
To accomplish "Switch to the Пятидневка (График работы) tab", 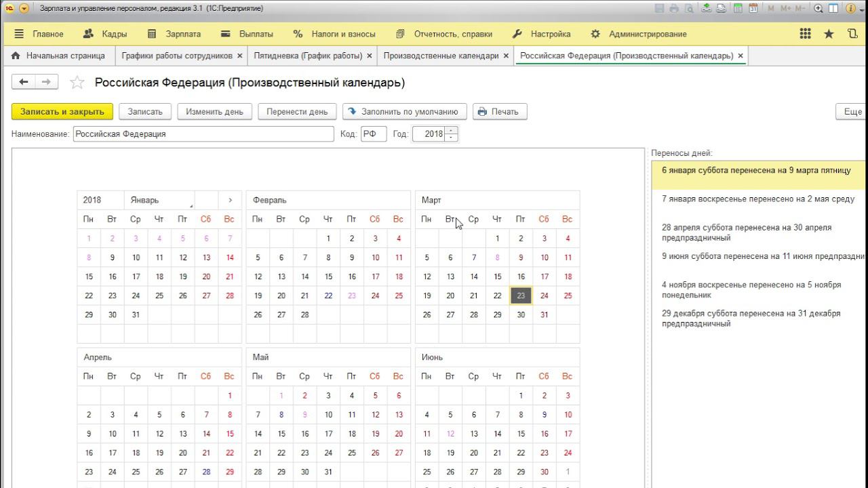I will click(308, 56).
